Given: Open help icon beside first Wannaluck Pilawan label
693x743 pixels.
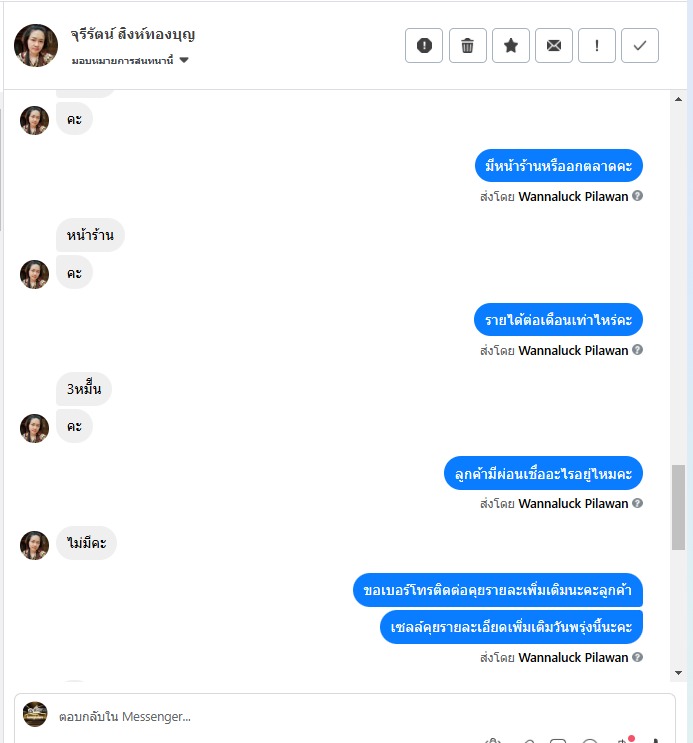Looking at the screenshot, I should (638, 196).
